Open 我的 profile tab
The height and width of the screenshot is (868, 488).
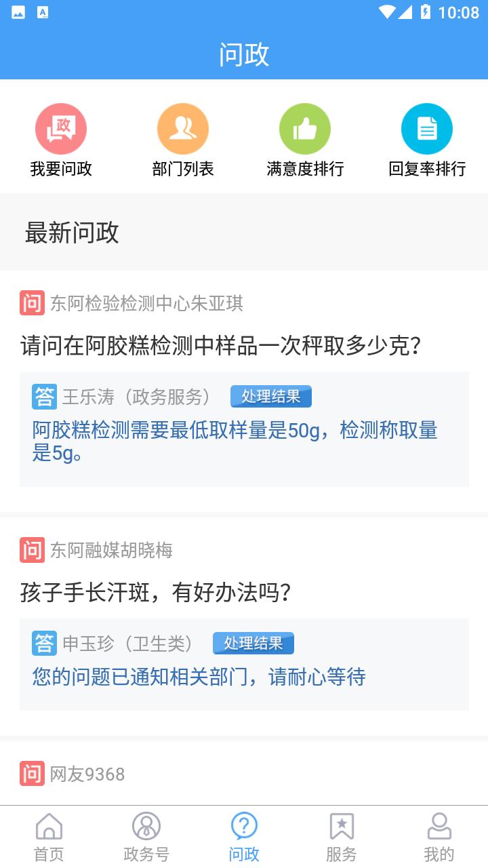pyautogui.click(x=439, y=837)
